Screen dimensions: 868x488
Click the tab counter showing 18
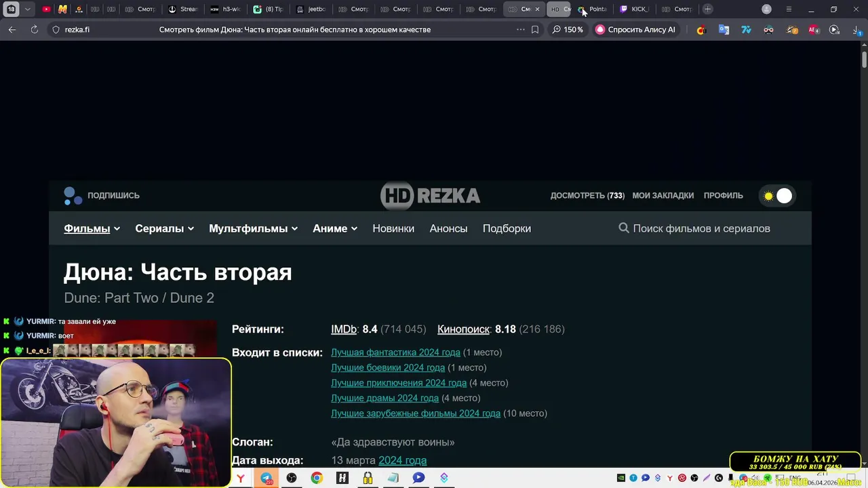(11, 9)
